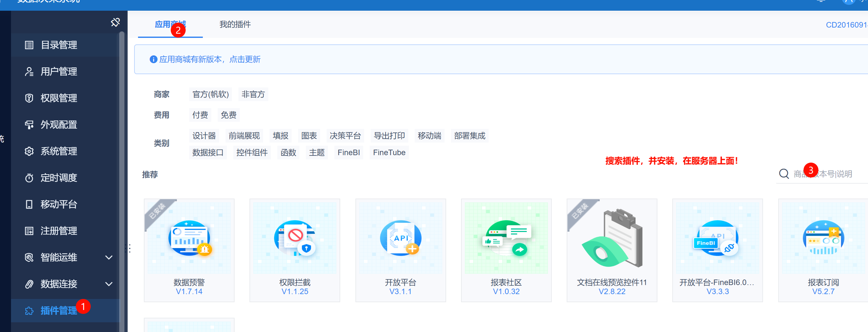Open the 开放平台 API plugin thumbnail
This screenshot has height=332, width=868.
(x=401, y=238)
